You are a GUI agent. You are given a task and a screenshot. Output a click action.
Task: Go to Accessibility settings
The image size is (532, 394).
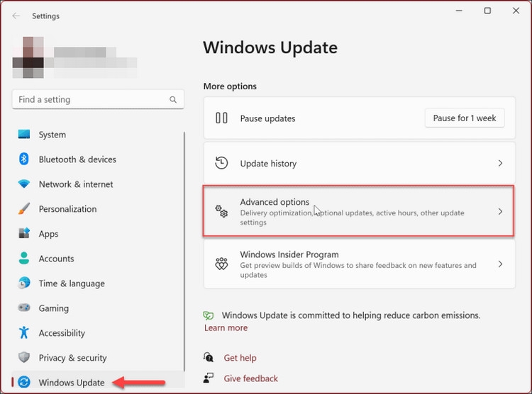(x=98, y=332)
